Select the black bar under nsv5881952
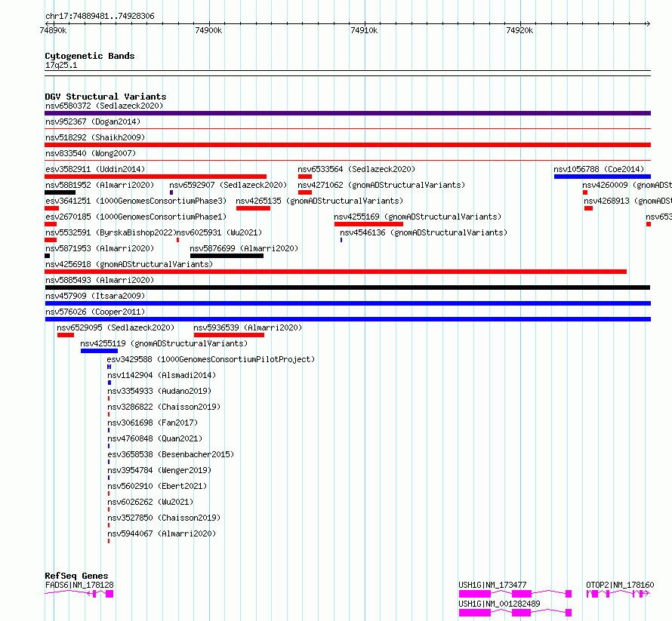This screenshot has width=672, height=621. [60, 192]
